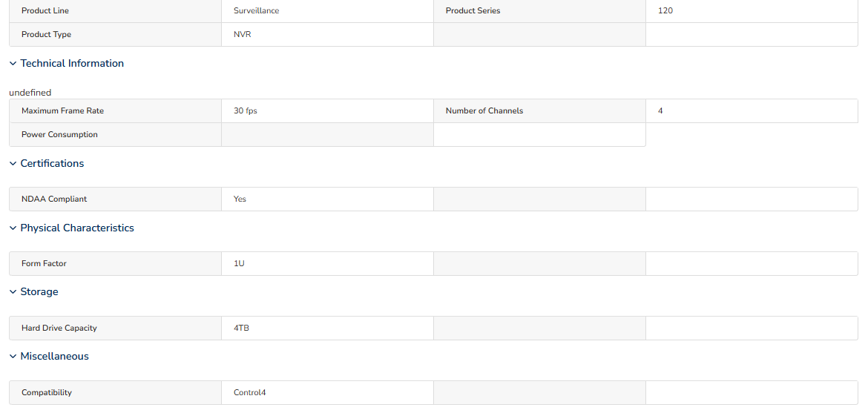Select the Number of Channels label
Screen dimensions: 868x413
click(539, 110)
